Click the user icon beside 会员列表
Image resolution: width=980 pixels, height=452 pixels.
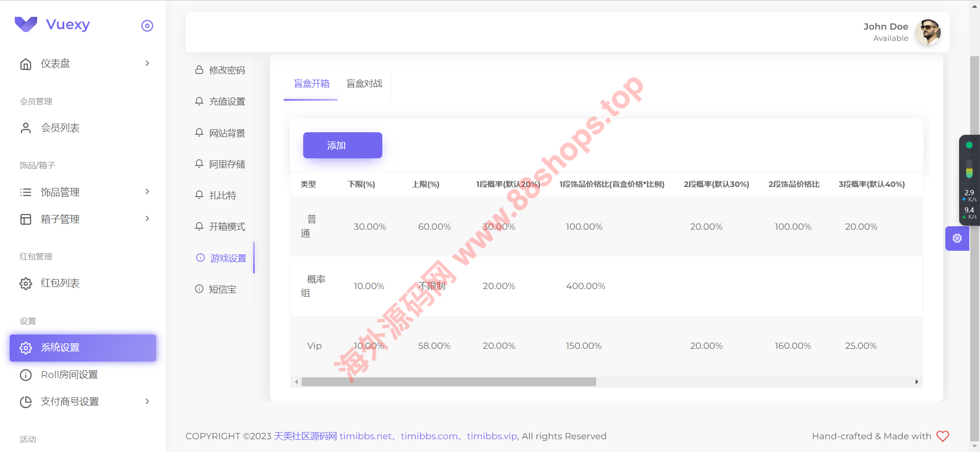(26, 128)
